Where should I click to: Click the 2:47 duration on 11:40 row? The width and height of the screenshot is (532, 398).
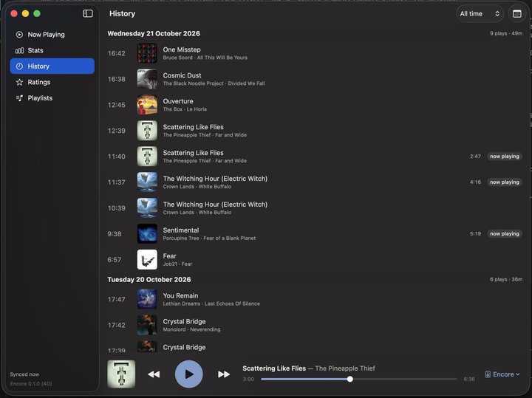(475, 157)
